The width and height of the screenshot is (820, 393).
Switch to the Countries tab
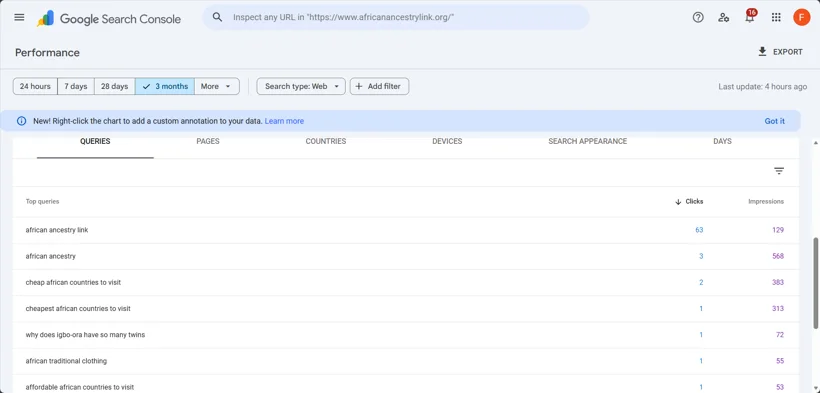(x=326, y=141)
